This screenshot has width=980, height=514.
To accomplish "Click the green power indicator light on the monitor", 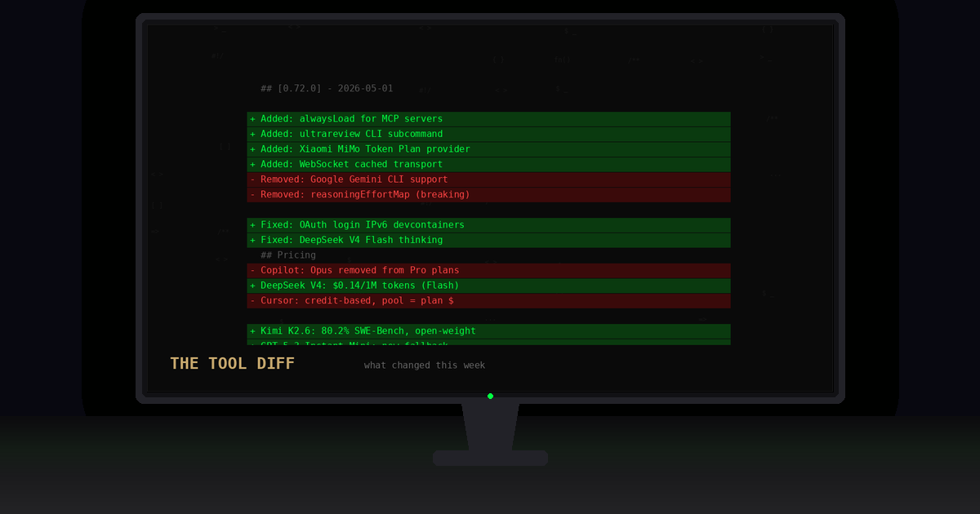I will click(x=490, y=396).
